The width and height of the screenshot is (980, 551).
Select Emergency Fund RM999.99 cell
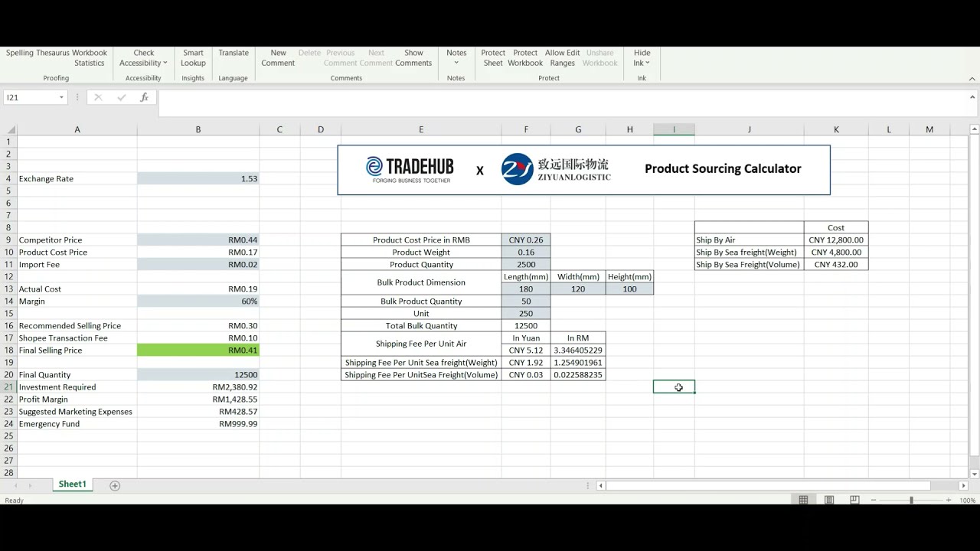(x=198, y=423)
